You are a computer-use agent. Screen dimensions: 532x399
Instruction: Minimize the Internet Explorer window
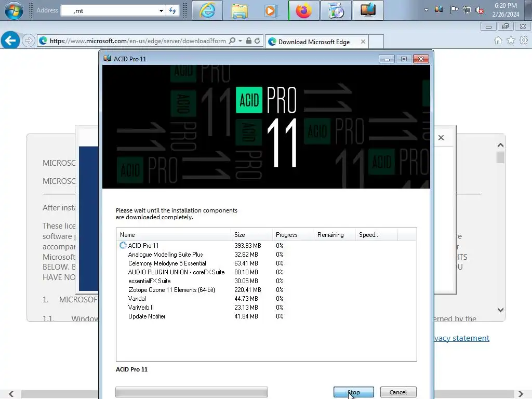488,26
